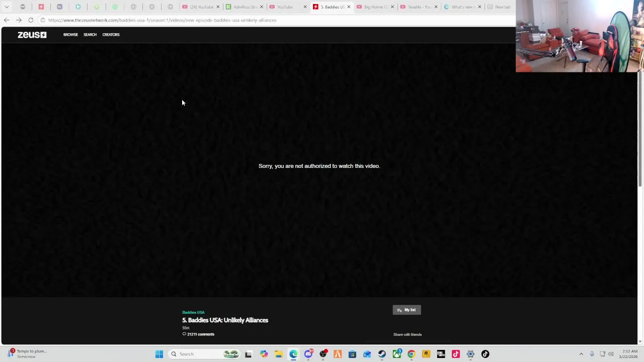Open Steam from taskbar
Viewport: 644px width, 362px height.
(x=382, y=354)
